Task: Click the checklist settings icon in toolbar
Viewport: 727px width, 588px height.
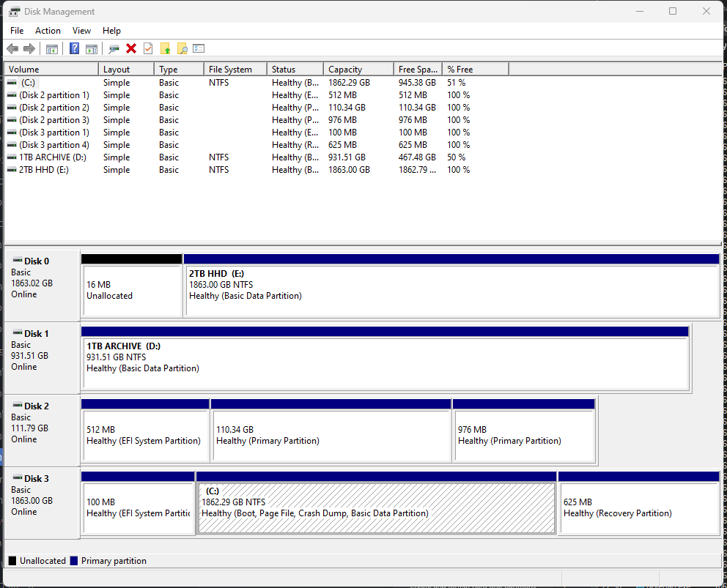Action: [x=199, y=48]
